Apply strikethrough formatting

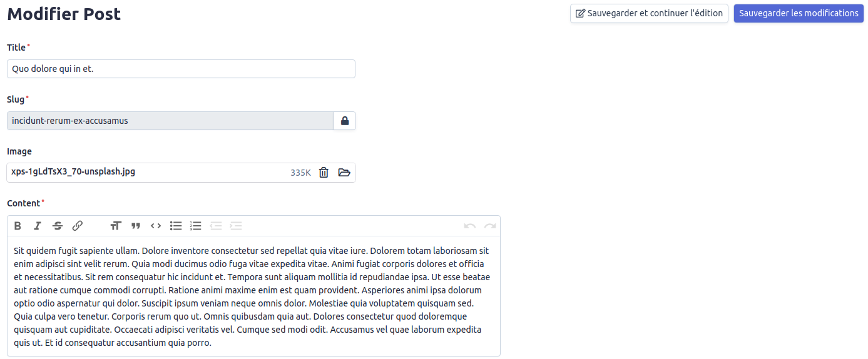point(58,226)
